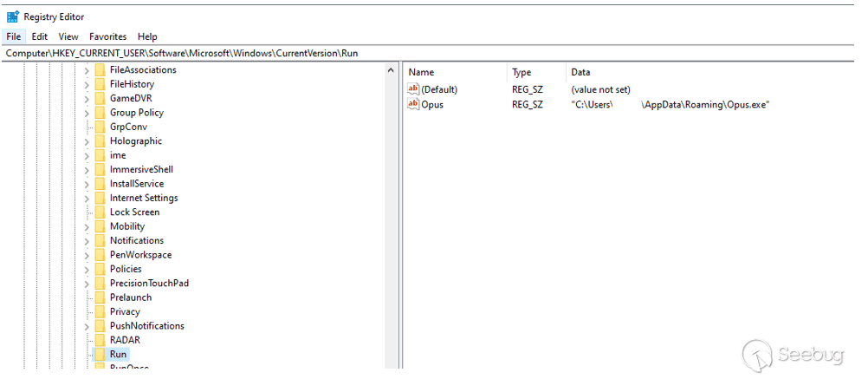Click the Lock Screen folder icon
This screenshot has width=868, height=379.
point(100,212)
